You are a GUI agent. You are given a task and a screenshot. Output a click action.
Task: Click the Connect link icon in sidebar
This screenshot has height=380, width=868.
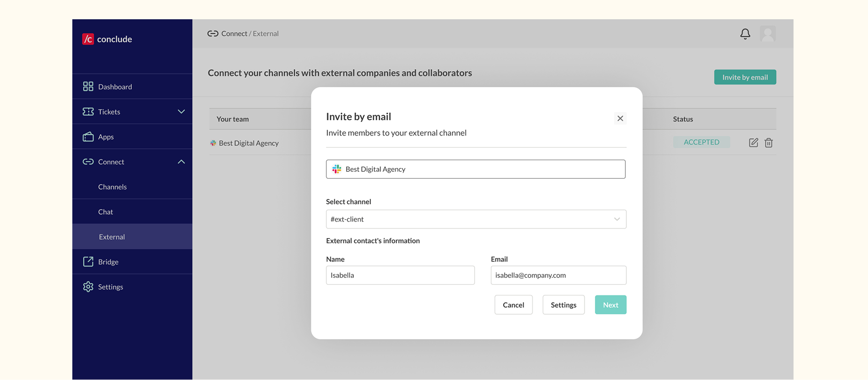88,162
